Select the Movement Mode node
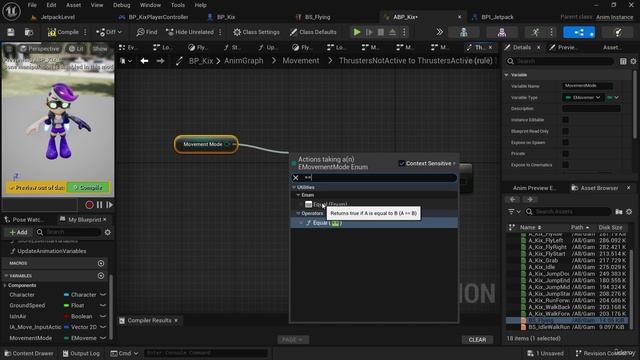640x360 pixels. (x=206, y=144)
